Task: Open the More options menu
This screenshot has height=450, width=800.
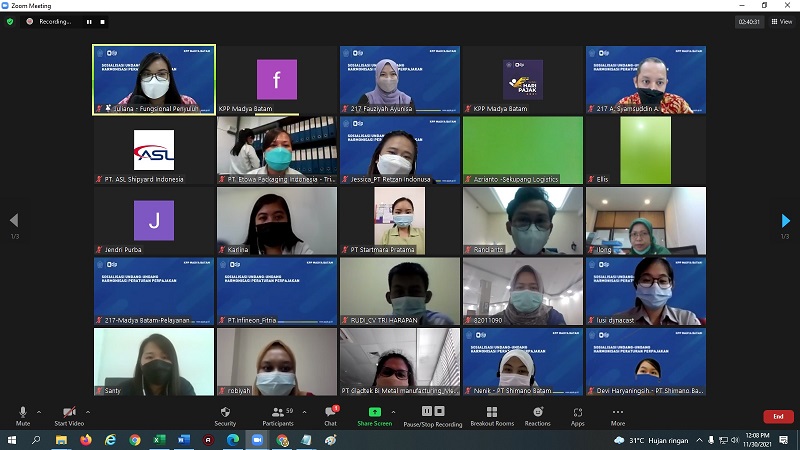Action: point(618,414)
